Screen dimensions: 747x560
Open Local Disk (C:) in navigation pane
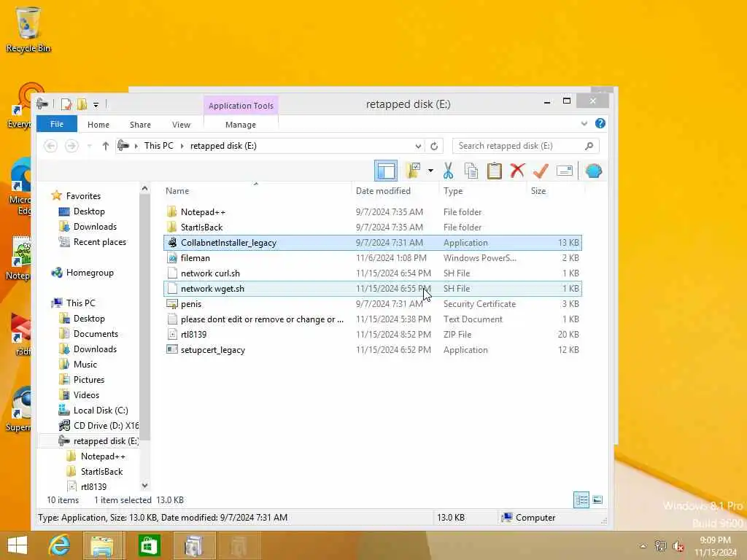pos(101,410)
